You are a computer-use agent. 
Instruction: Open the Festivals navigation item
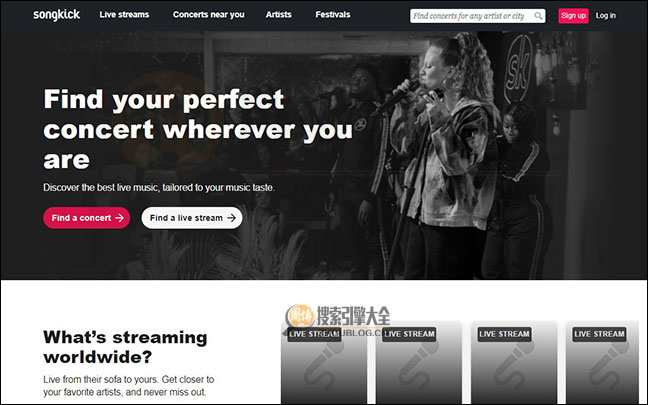(x=333, y=14)
